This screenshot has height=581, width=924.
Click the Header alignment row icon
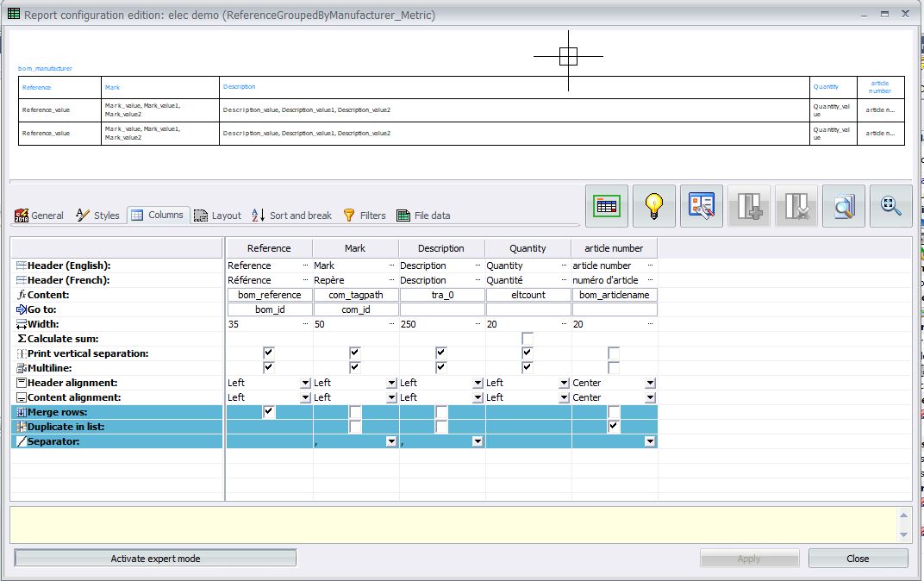click(x=22, y=383)
